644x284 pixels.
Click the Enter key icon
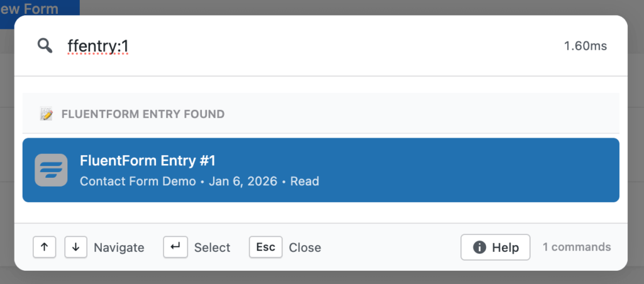[175, 247]
